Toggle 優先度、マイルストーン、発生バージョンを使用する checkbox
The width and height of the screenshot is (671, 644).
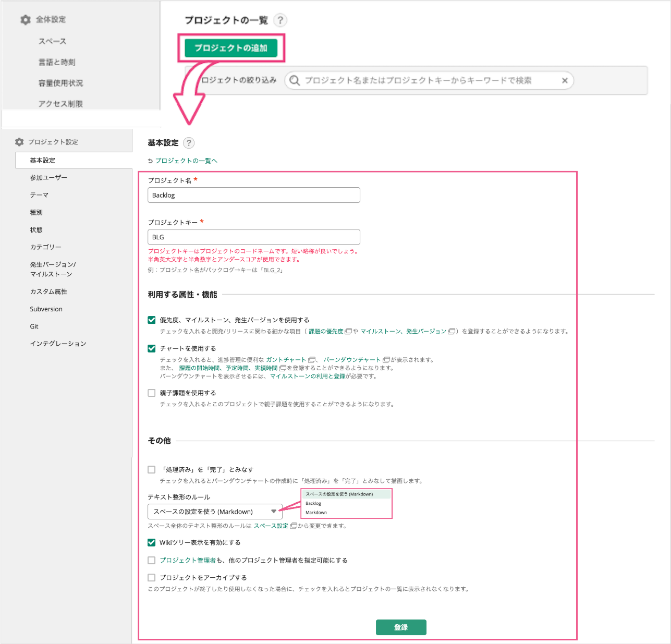(152, 320)
